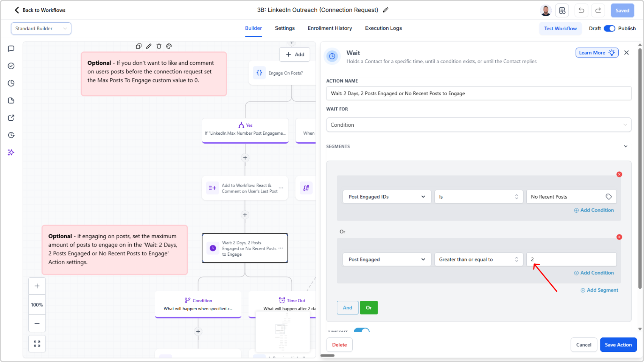
Task: Click the Action Name input field
Action: click(478, 93)
